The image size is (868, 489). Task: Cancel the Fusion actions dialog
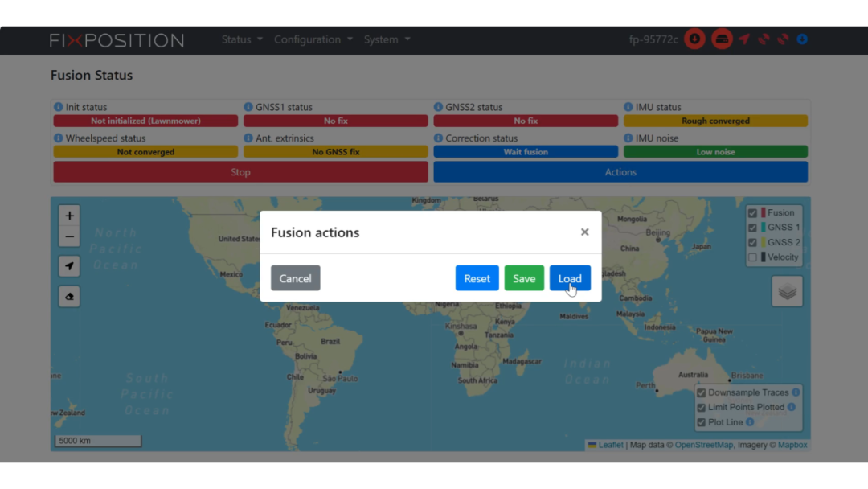(295, 278)
